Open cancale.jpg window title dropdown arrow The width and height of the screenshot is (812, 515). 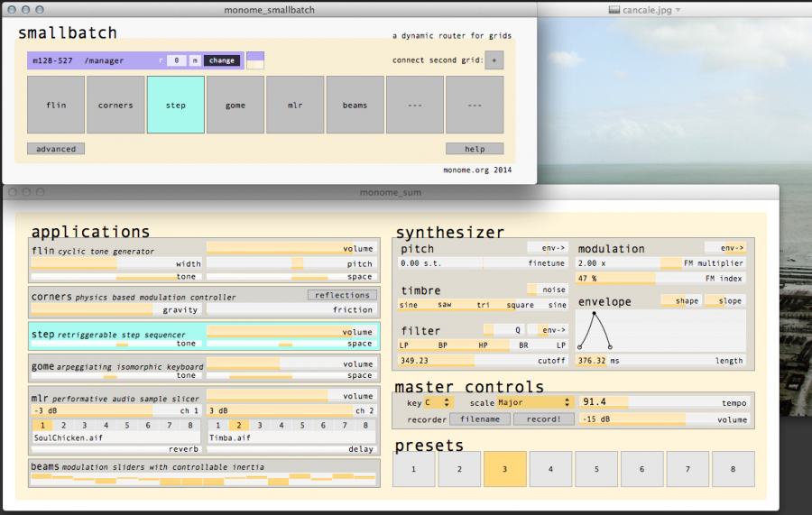678,10
